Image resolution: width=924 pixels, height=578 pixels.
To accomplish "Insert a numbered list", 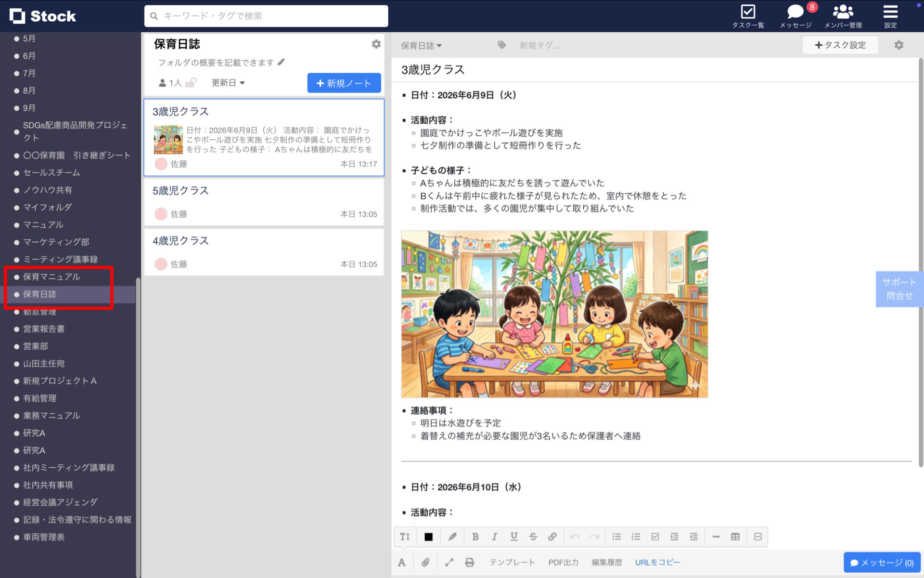I will pos(636,537).
